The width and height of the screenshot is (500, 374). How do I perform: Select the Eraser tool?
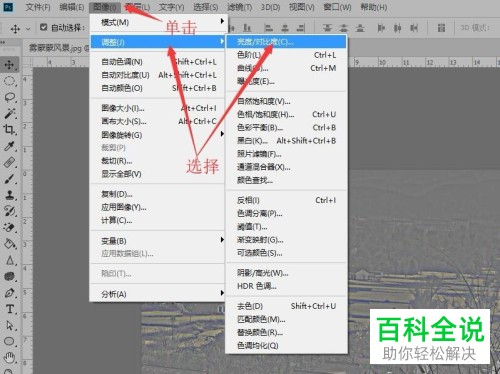(10, 227)
